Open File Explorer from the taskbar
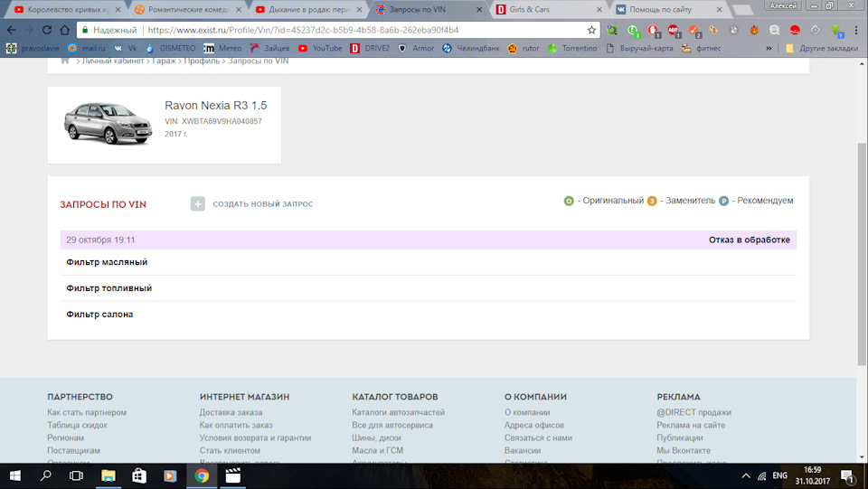Screen dimensions: 868x489 pos(108,475)
